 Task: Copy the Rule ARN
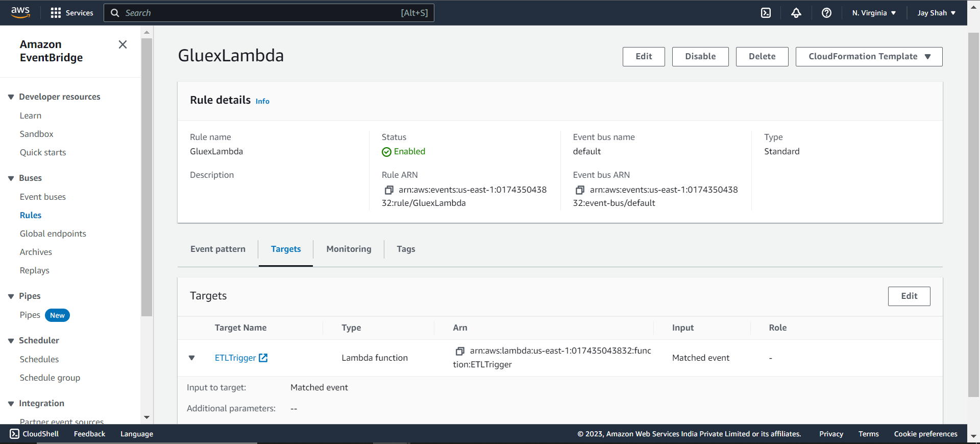(x=389, y=190)
